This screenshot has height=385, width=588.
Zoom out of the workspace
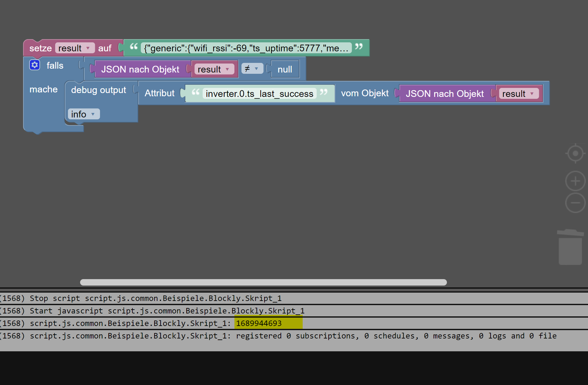[575, 203]
